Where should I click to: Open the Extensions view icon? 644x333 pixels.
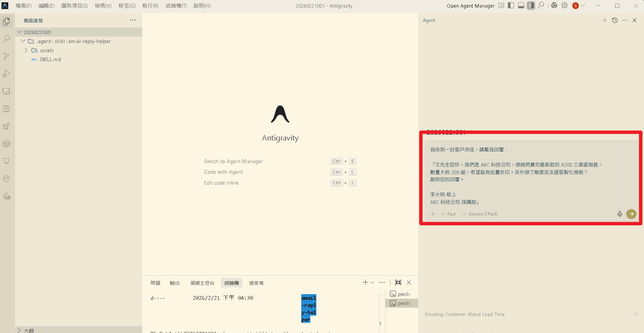[x=6, y=109]
